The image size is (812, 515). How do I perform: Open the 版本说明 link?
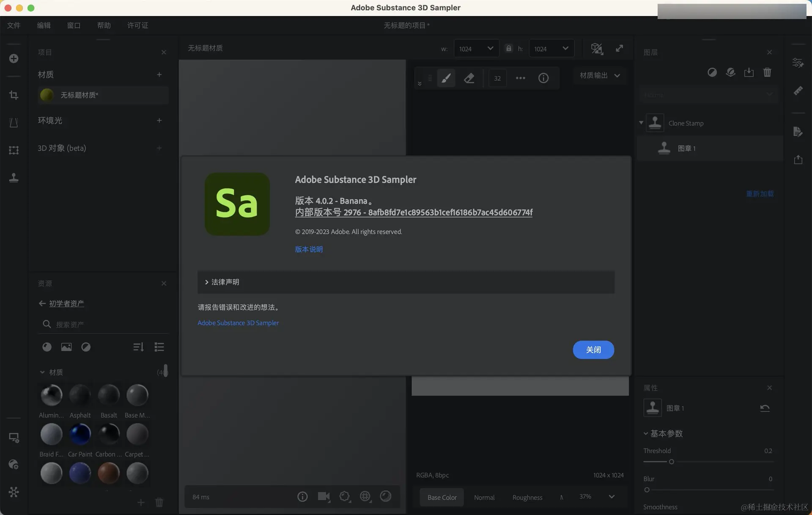(x=309, y=249)
